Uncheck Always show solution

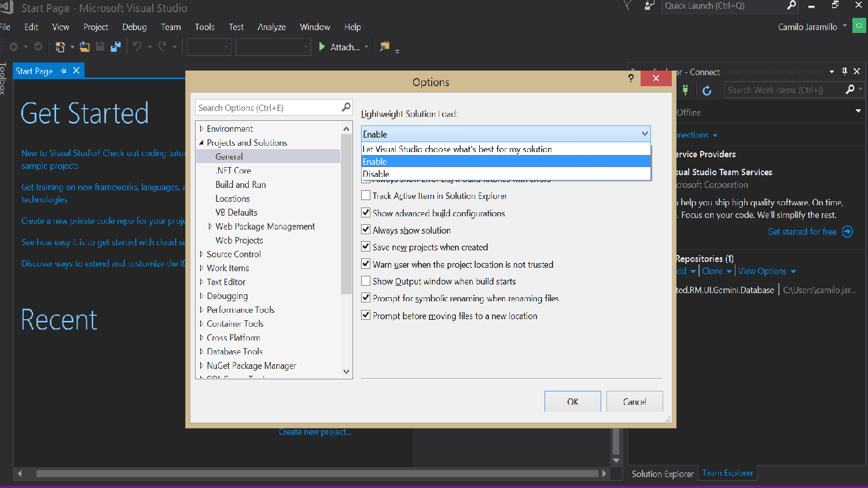[366, 230]
